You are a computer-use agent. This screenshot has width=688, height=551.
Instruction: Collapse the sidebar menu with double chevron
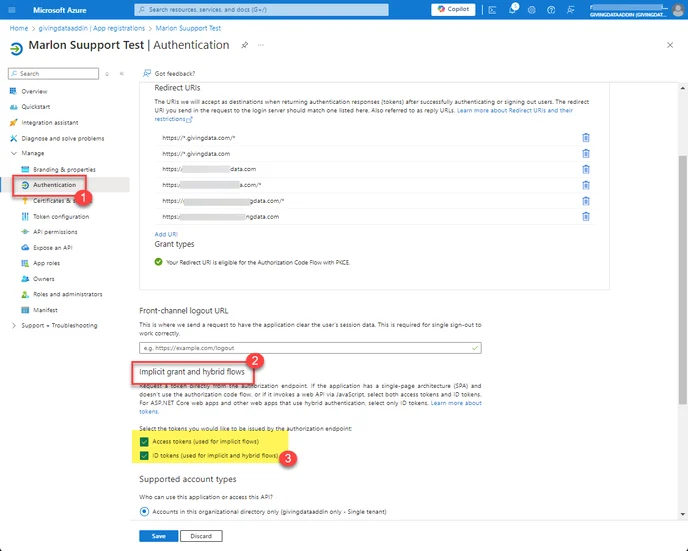click(x=122, y=74)
